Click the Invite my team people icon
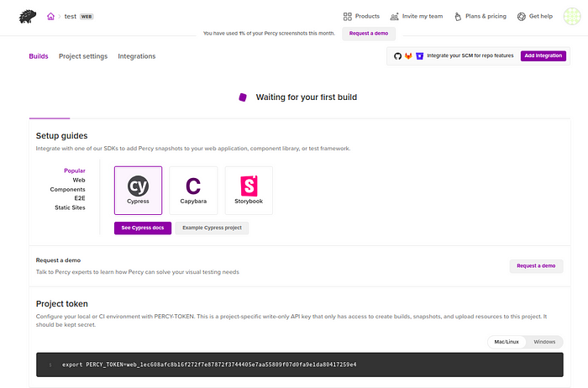The width and height of the screenshot is (588, 388). (x=394, y=17)
